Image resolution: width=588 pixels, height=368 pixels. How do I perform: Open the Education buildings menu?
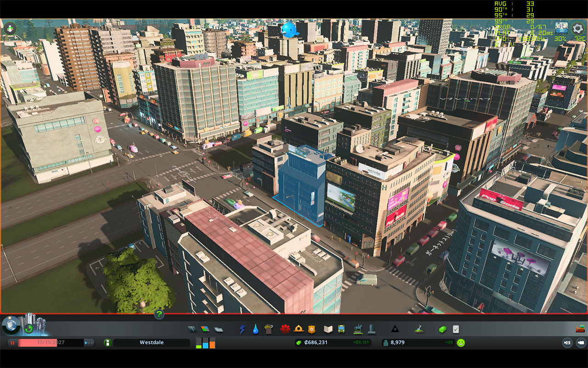coord(328,329)
